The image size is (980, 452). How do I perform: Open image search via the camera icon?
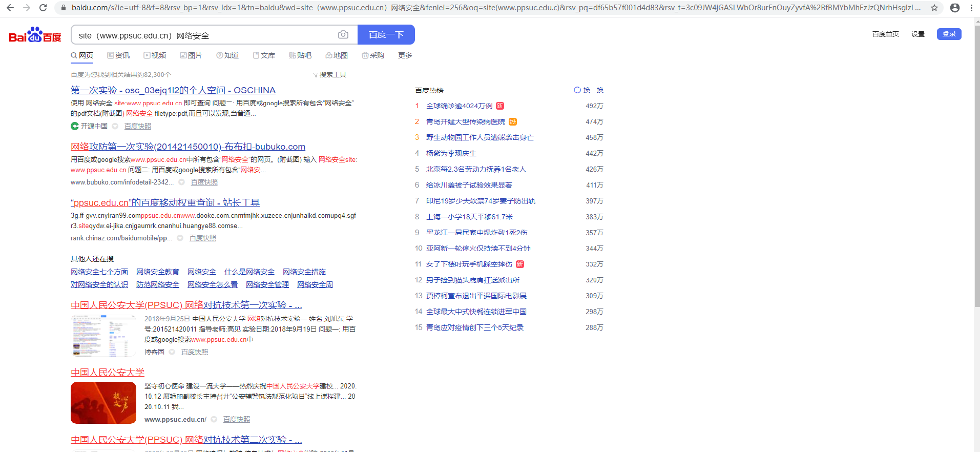[x=343, y=34]
